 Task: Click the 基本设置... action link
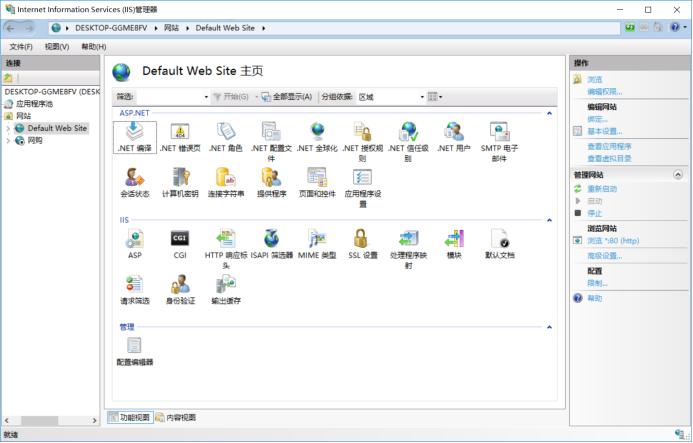click(605, 131)
